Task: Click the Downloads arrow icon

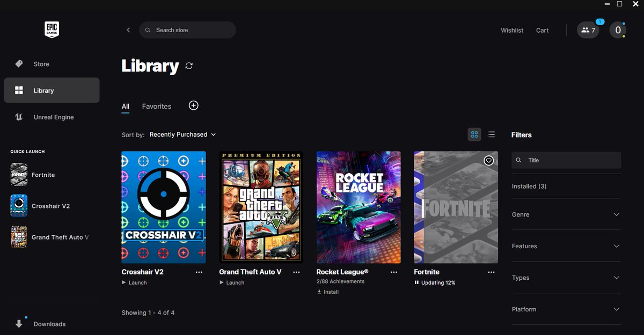Action: tap(19, 324)
